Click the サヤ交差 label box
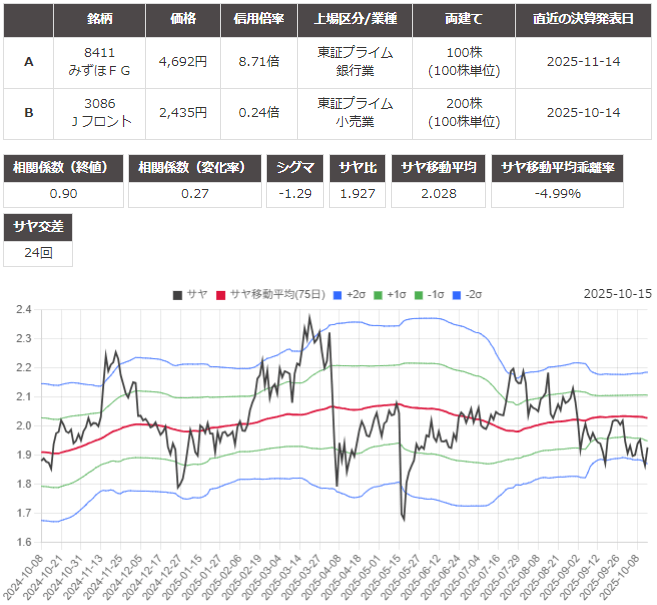The image size is (657, 605). tap(37, 227)
